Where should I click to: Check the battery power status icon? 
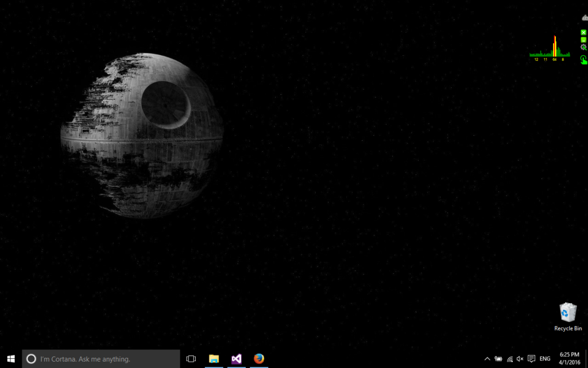498,359
